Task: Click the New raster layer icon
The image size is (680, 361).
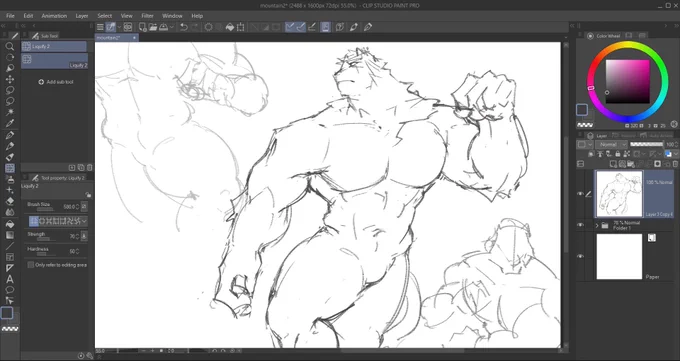Action: [614, 164]
